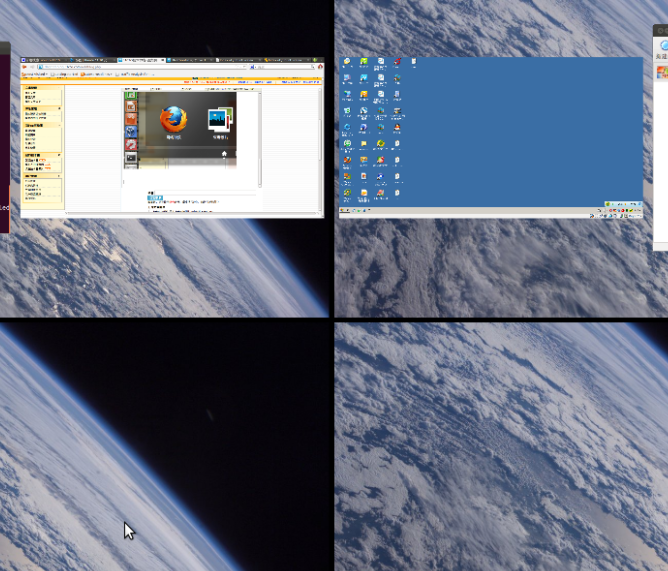668x571 pixels.
Task: Switch to the first browser tab
Action: tap(44, 60)
